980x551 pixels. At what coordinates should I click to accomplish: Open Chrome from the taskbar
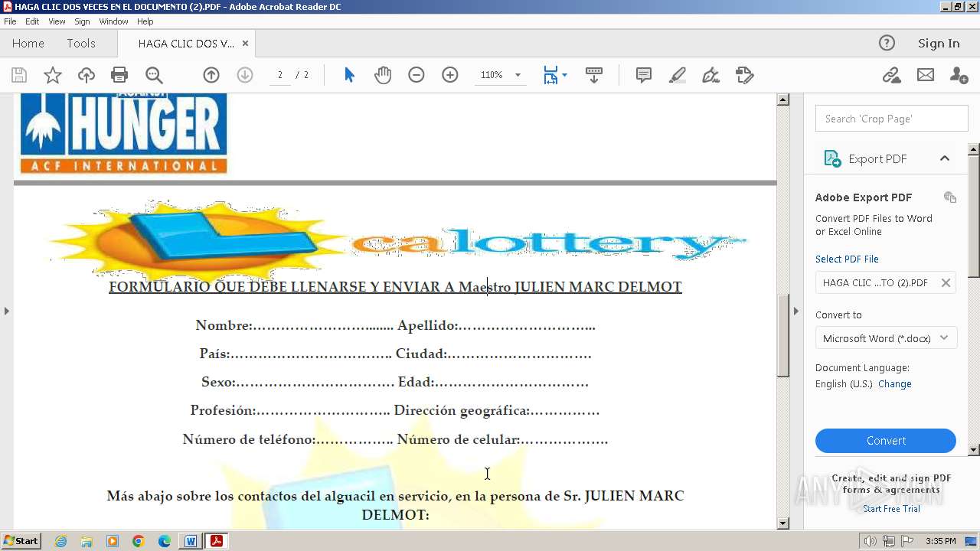[139, 541]
